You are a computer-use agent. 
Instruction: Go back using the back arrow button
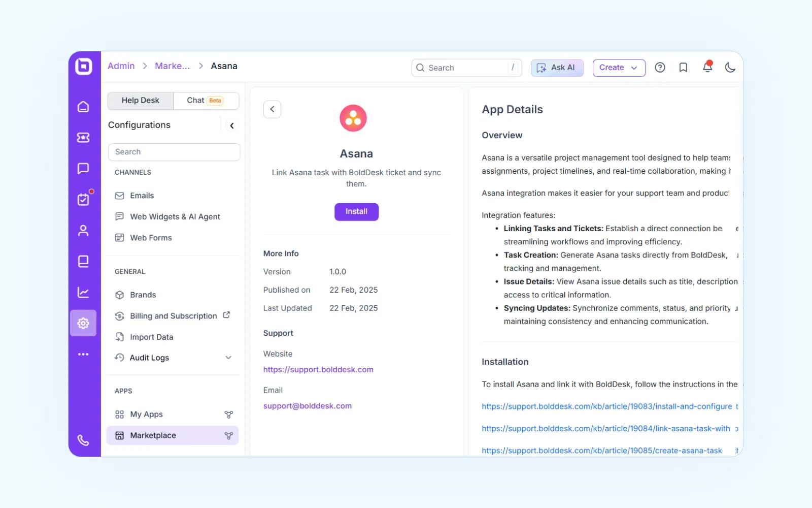272,109
